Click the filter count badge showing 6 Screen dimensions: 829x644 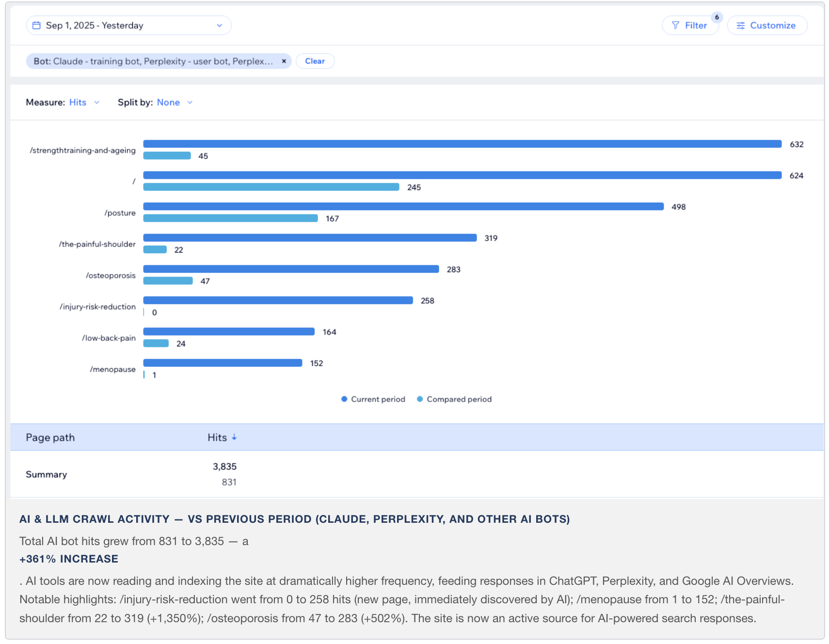pos(717,17)
